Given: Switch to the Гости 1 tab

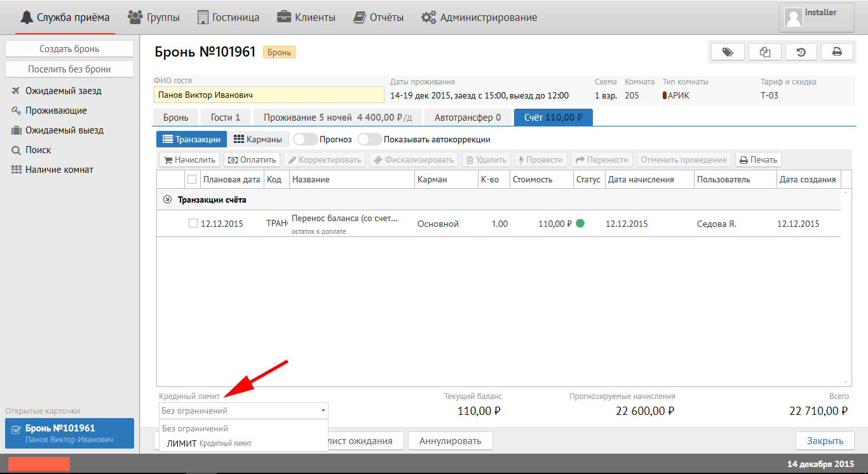Looking at the screenshot, I should 225,118.
